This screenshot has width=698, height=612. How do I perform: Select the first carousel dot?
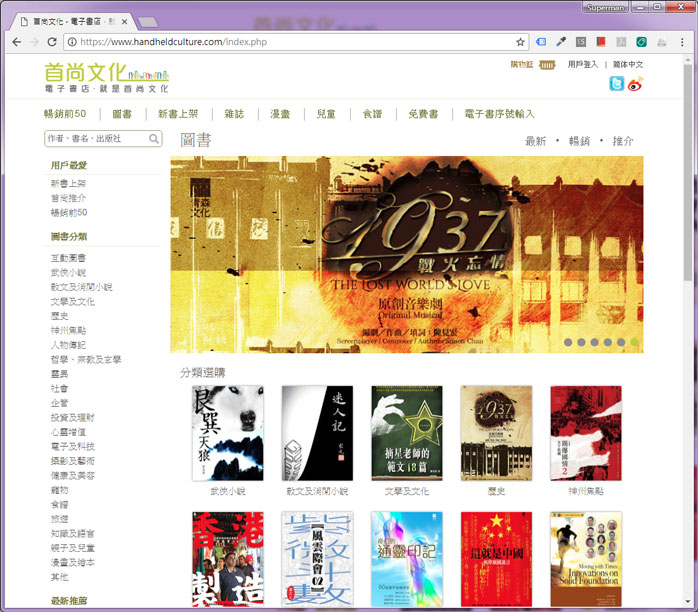coord(568,342)
